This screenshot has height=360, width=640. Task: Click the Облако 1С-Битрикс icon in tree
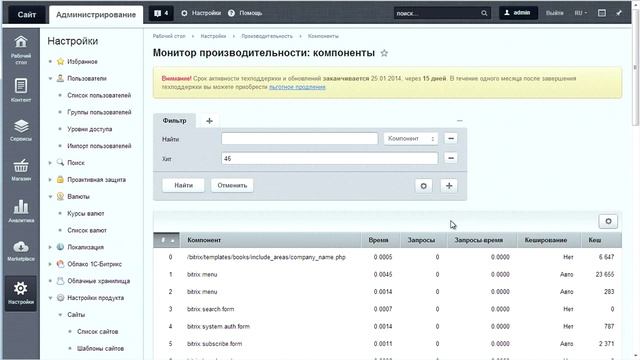(60, 264)
